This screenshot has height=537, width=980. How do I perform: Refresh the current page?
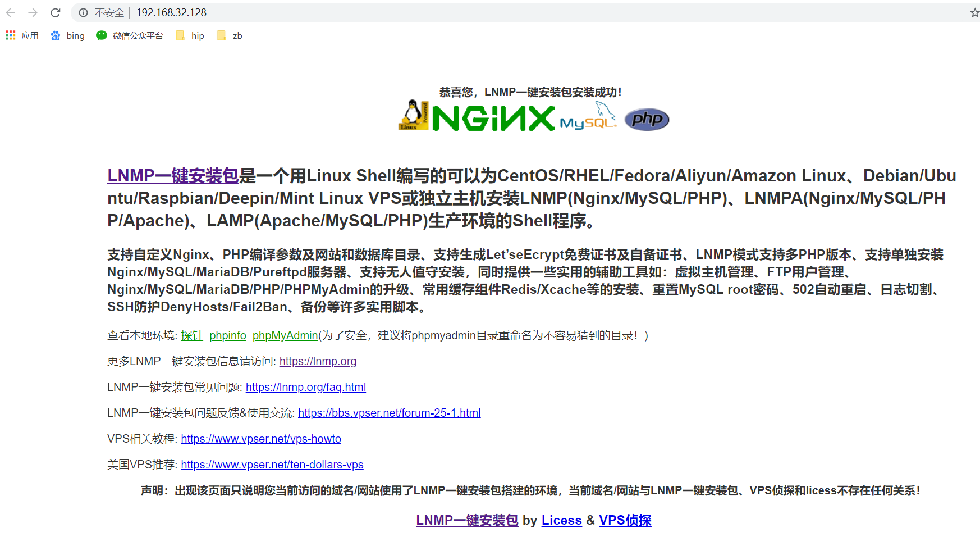point(54,12)
